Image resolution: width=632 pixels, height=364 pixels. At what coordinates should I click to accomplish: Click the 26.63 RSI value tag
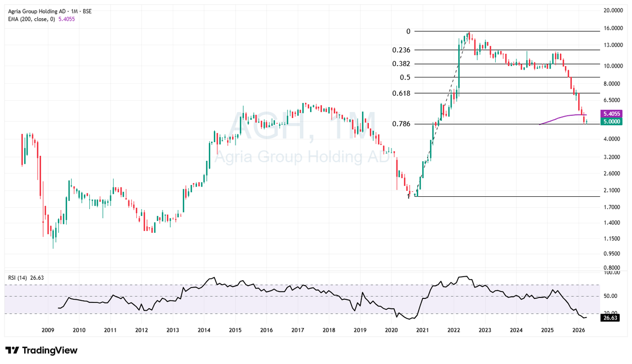point(611,319)
